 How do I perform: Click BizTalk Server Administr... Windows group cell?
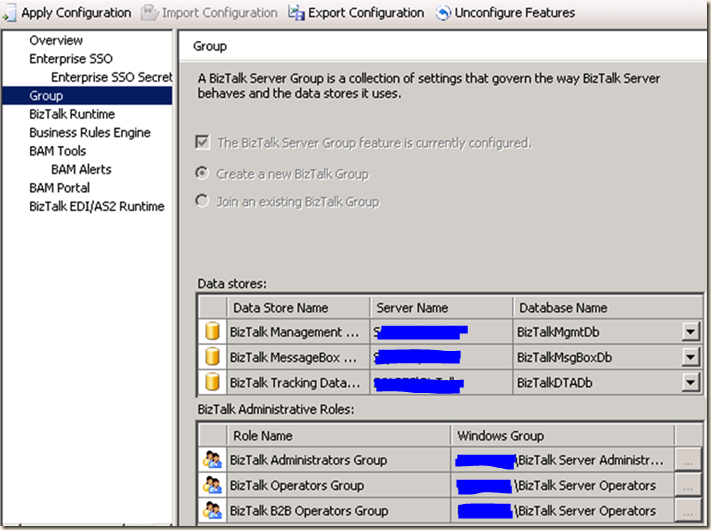pos(563,460)
